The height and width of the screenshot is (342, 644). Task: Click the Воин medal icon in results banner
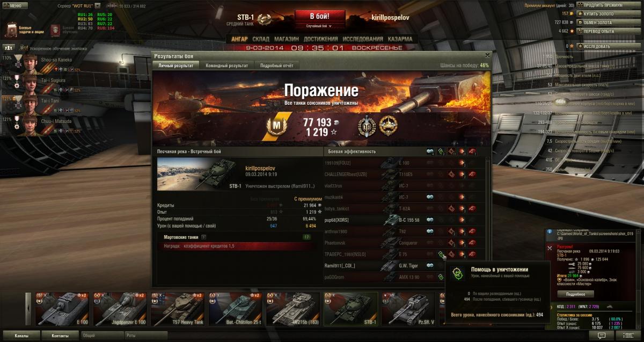(x=366, y=126)
